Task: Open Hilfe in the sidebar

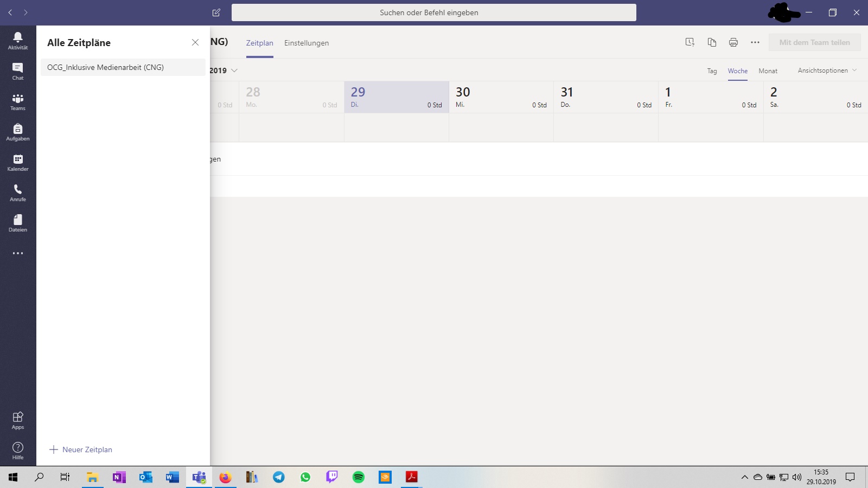Action: pyautogui.click(x=18, y=451)
